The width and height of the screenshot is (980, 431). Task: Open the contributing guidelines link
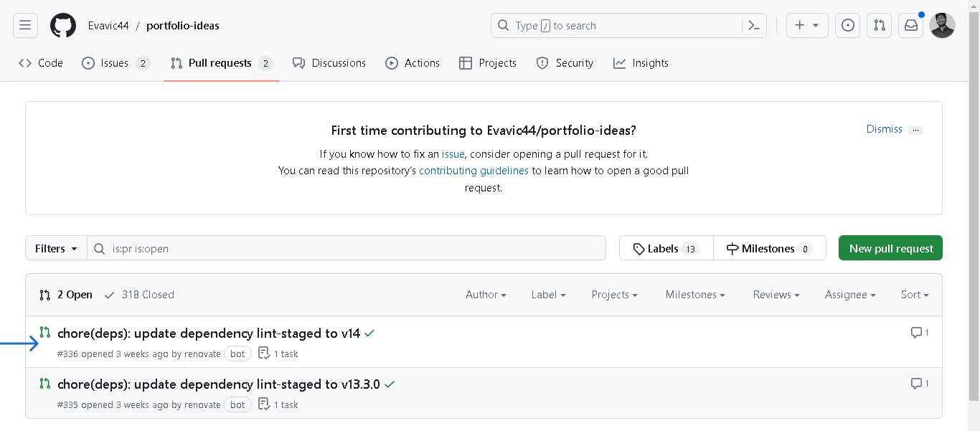[473, 171]
